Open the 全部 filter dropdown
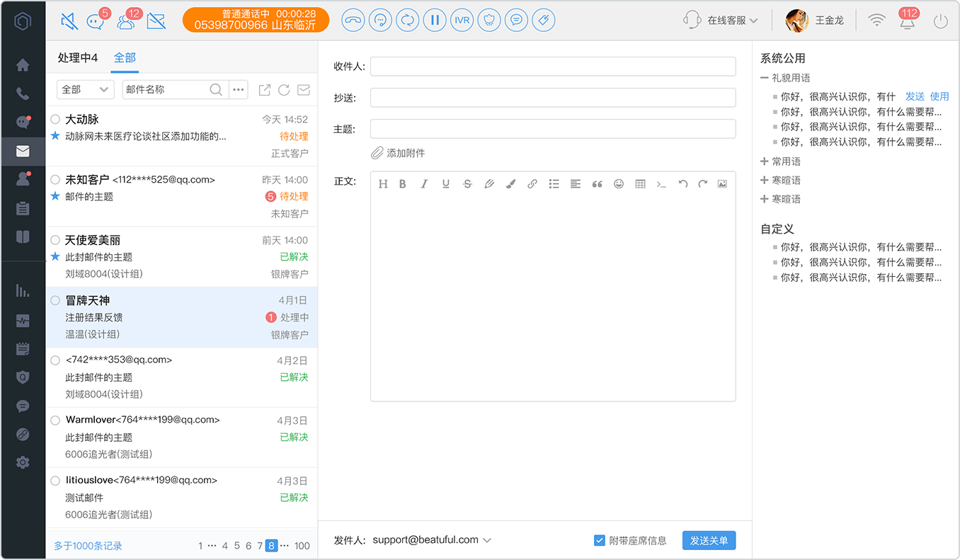Viewport: 960px width, 560px height. pyautogui.click(x=85, y=89)
